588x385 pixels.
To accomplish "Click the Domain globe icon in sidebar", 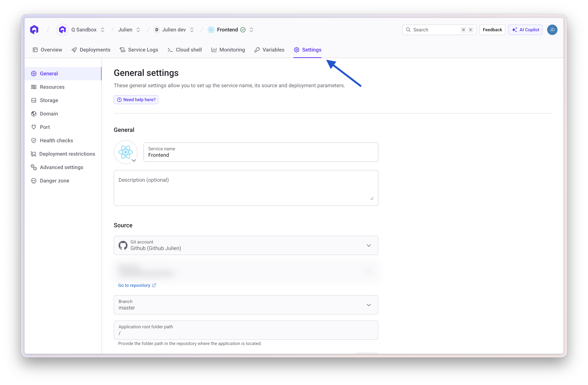I will tap(34, 113).
